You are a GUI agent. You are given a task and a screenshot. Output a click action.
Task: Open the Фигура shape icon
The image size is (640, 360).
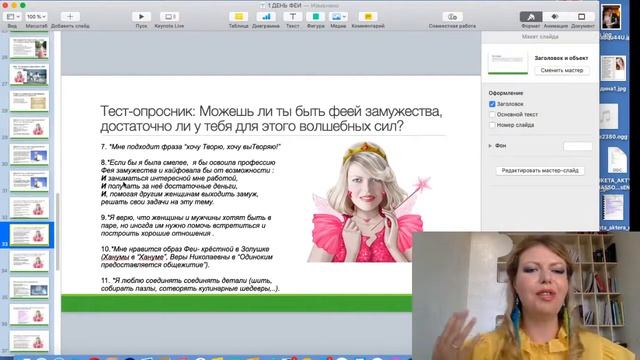(316, 17)
